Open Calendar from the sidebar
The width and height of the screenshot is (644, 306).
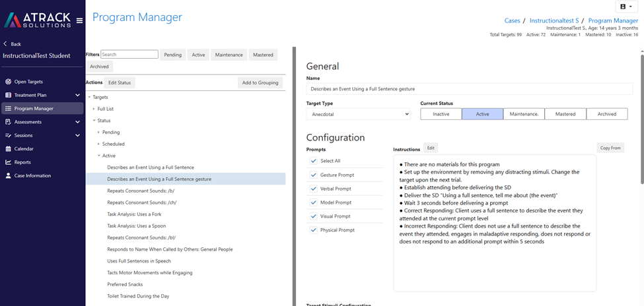pyautogui.click(x=43, y=149)
